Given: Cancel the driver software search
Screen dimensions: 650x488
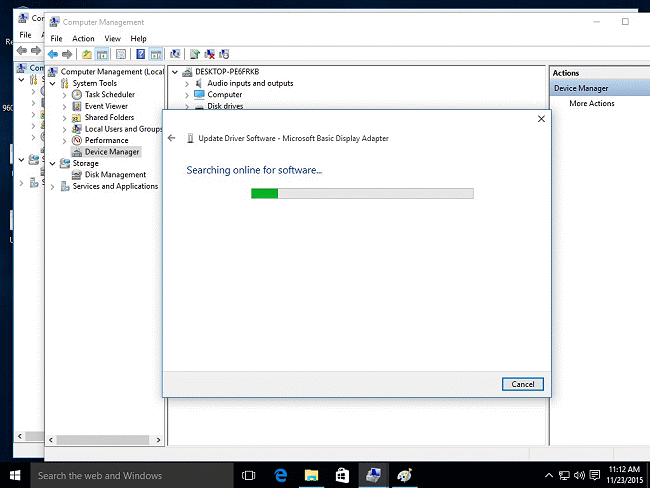Looking at the screenshot, I should 522,384.
